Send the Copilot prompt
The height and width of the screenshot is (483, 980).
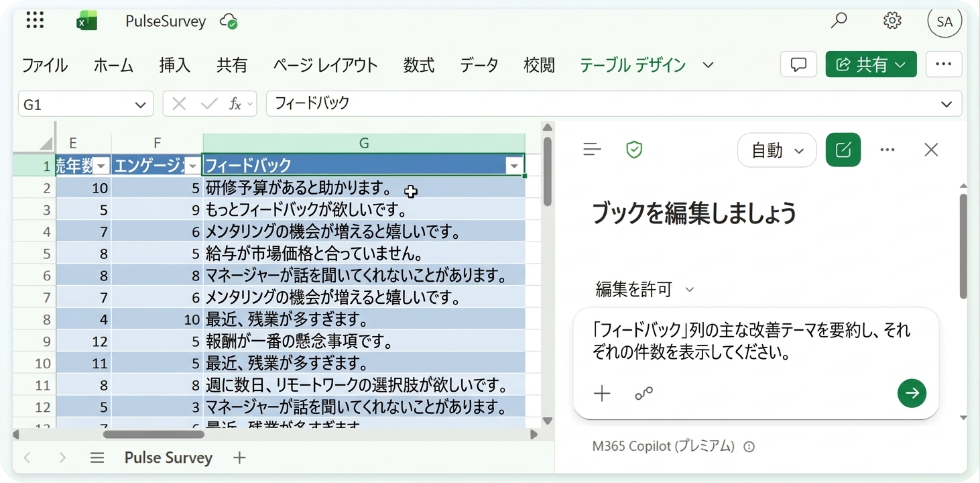click(912, 393)
